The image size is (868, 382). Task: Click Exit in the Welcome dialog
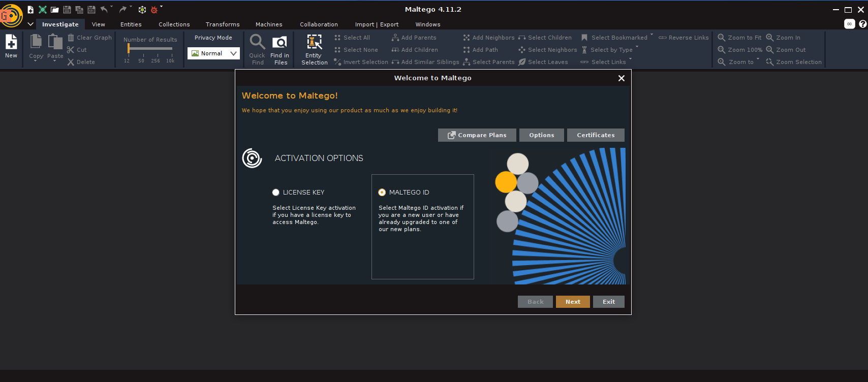[x=609, y=302]
